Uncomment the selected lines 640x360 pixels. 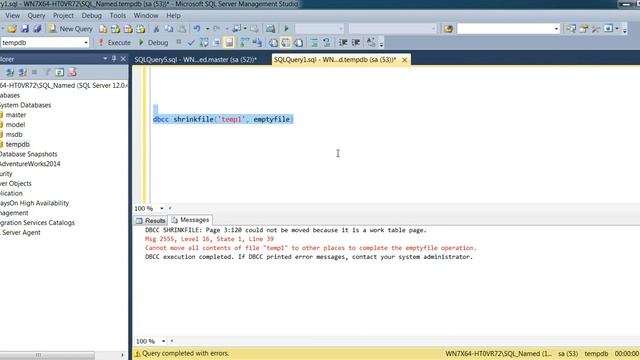327,42
